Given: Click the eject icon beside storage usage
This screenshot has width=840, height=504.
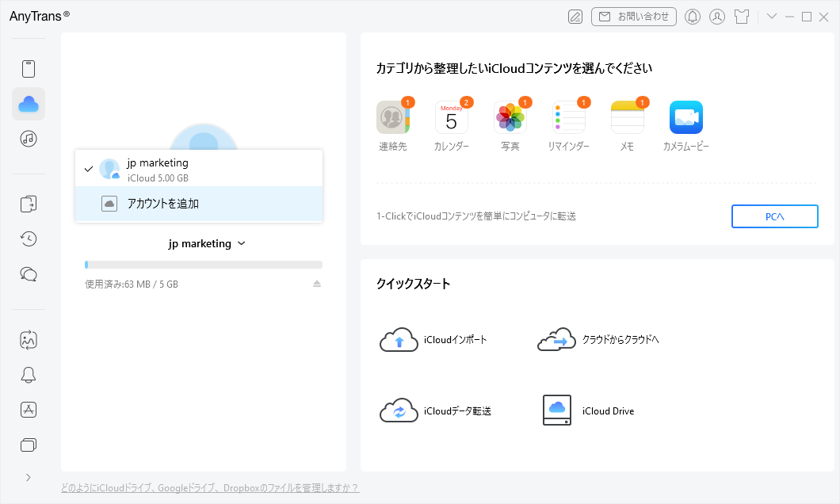Looking at the screenshot, I should [x=317, y=284].
